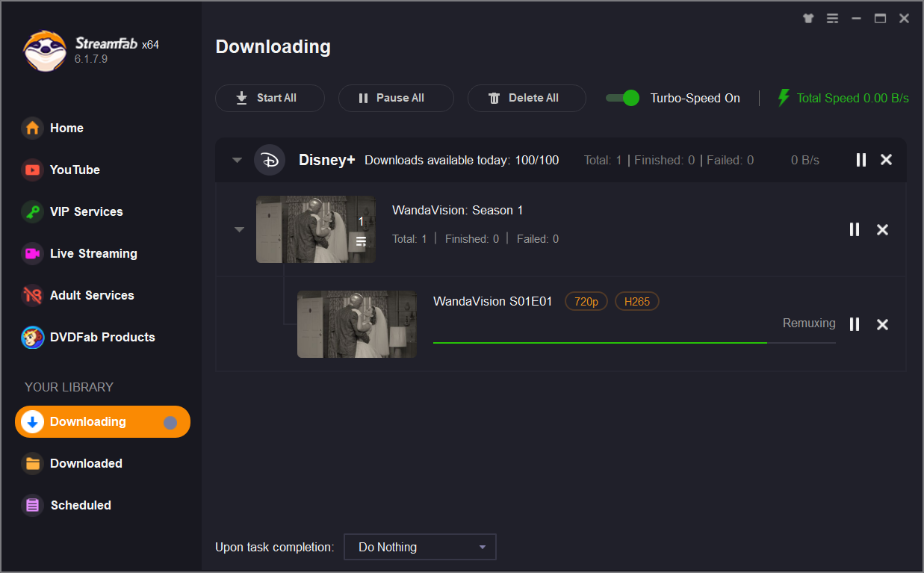This screenshot has width=924, height=573.
Task: Click the 720p resolution badge
Action: point(586,302)
